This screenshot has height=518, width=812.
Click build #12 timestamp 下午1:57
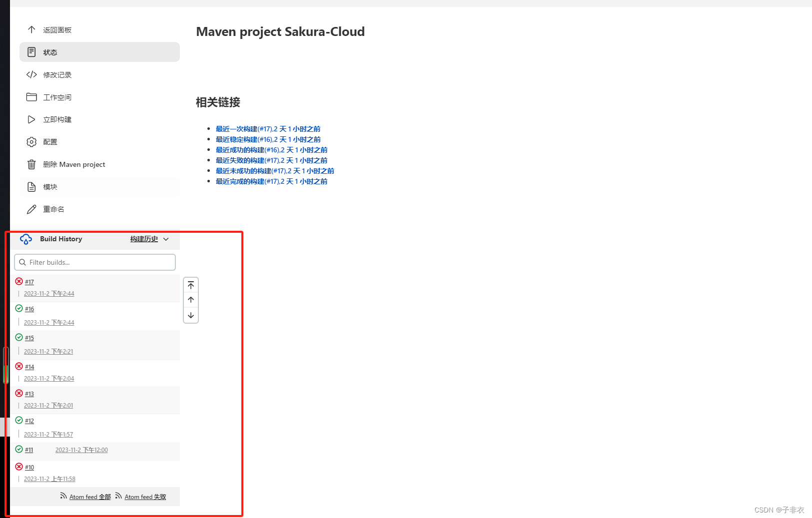(x=48, y=435)
